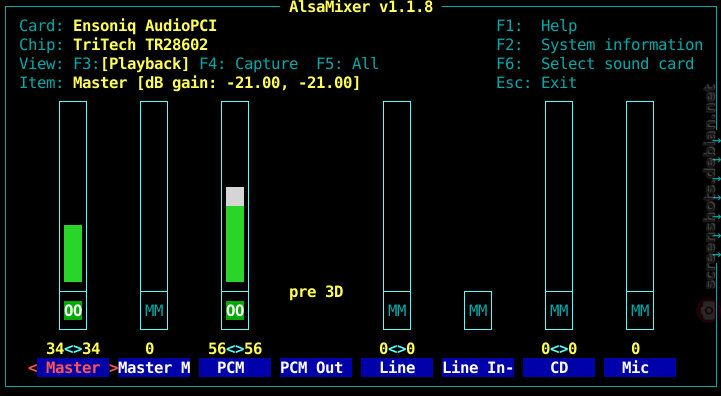Select the PCM channel label
The image size is (721, 396).
click(x=235, y=367)
